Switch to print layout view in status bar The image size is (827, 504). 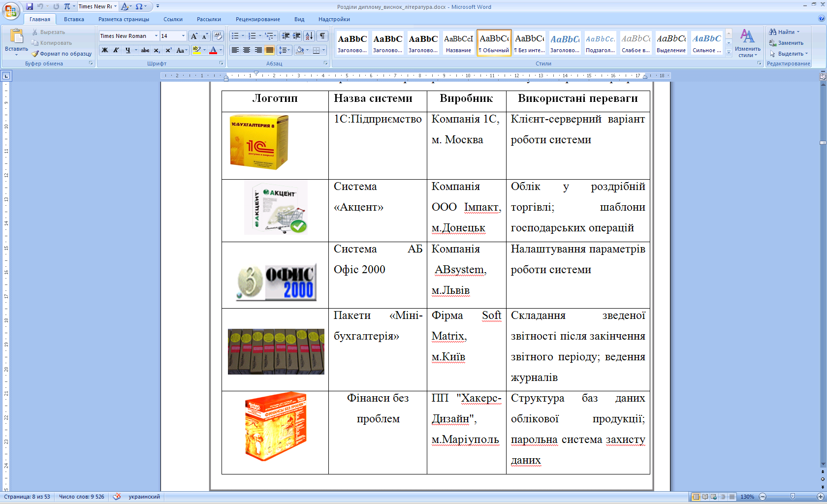click(696, 497)
